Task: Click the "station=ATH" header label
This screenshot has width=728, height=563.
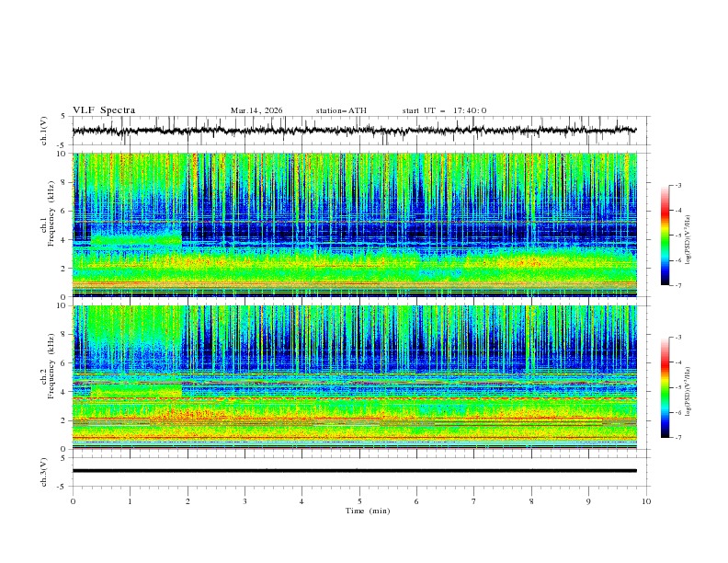Action: (x=341, y=110)
